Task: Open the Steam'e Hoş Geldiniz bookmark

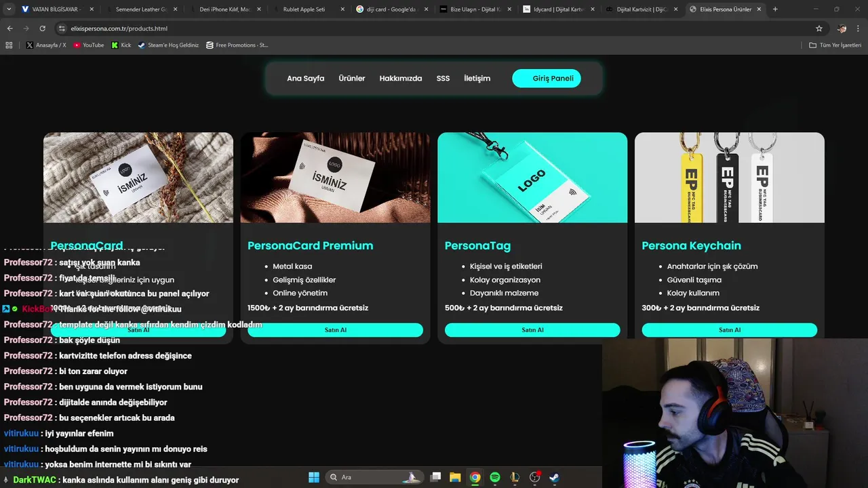Action: [168, 45]
